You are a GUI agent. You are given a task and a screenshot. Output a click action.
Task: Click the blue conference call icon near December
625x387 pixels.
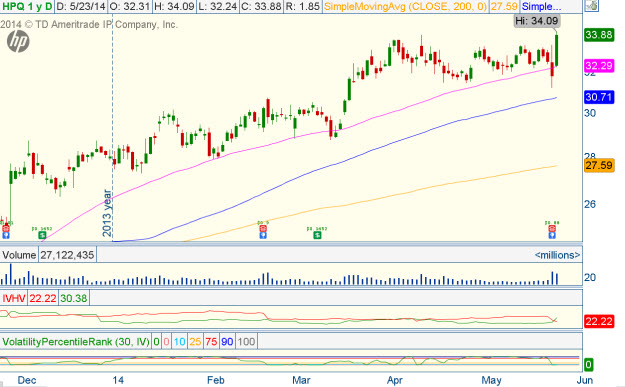tap(6, 235)
